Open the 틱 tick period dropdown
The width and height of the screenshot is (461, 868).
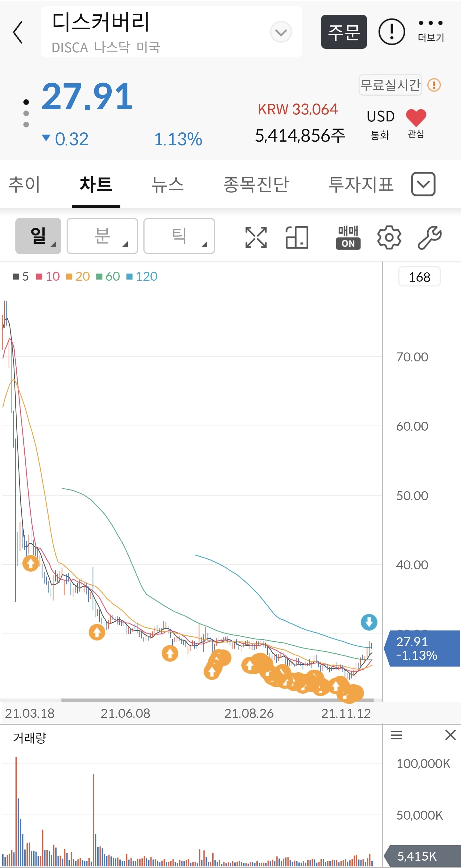point(179,236)
